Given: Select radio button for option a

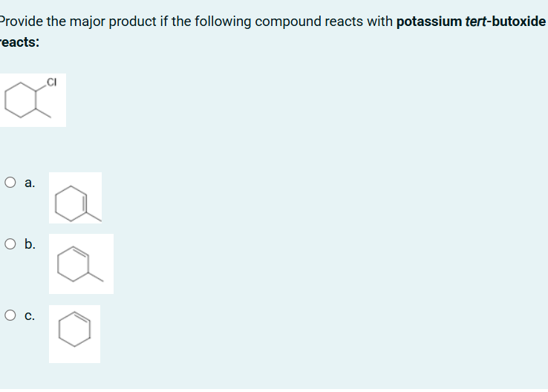Looking at the screenshot, I should [10, 183].
